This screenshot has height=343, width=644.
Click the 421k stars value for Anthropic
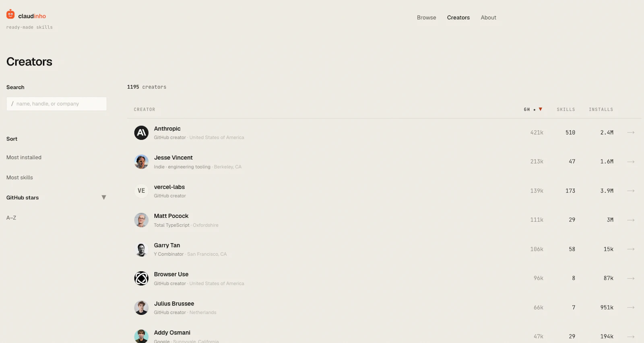tap(537, 132)
